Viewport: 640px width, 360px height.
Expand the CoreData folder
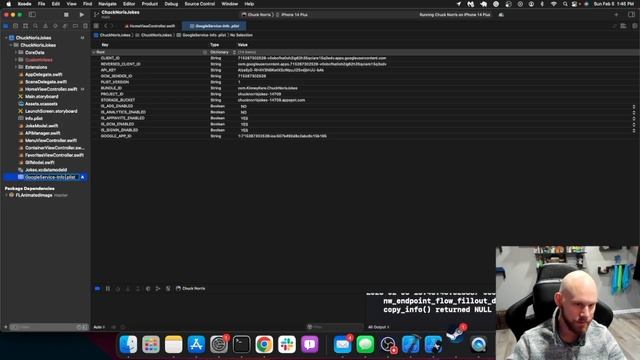pos(16,53)
